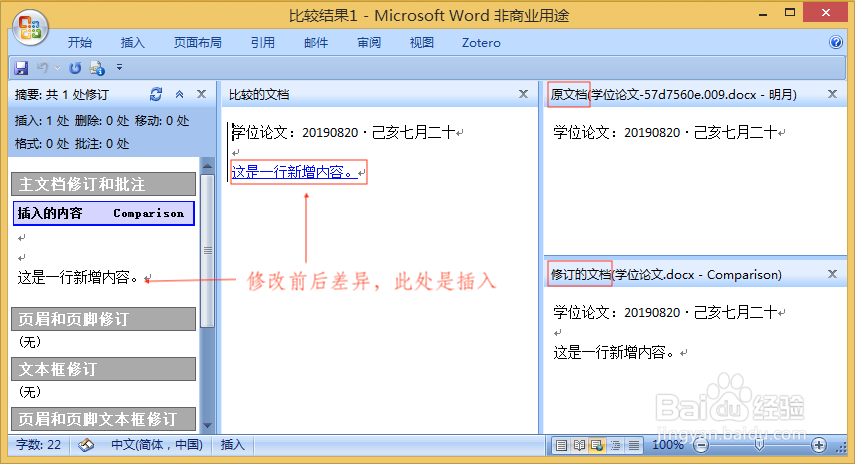Zoom out with the minus button
Viewport: 855px width, 464px height.
pos(701,445)
